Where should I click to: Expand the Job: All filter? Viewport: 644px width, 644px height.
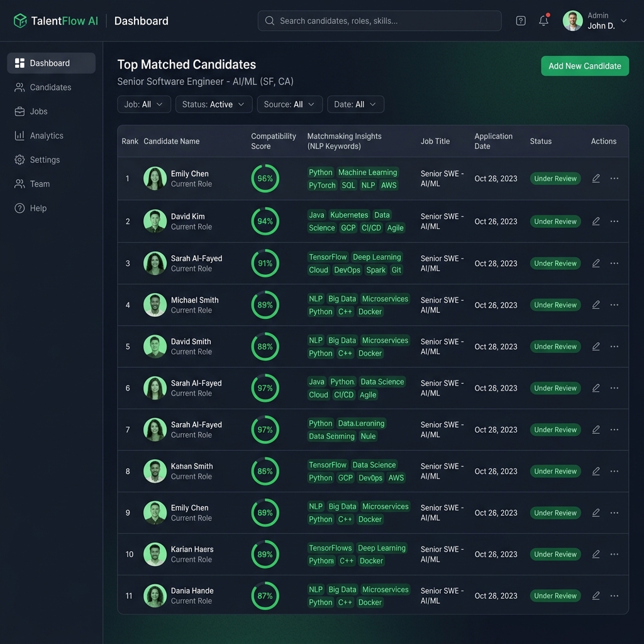click(x=144, y=104)
